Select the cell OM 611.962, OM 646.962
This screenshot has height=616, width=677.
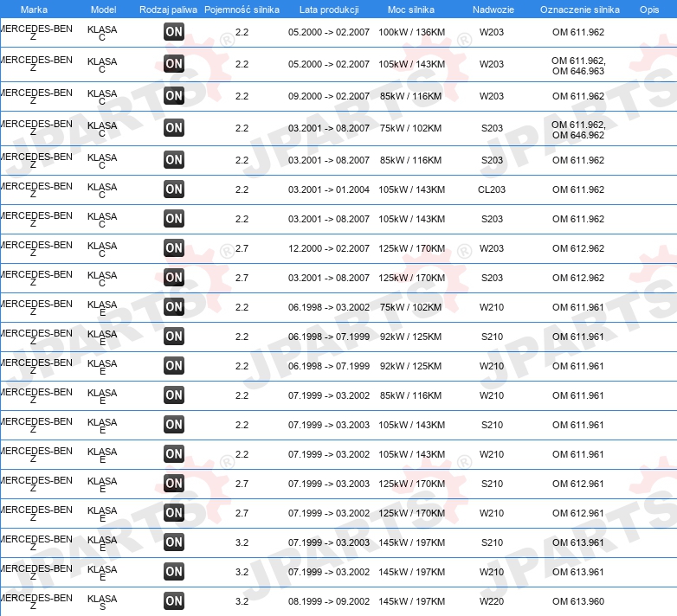point(578,130)
